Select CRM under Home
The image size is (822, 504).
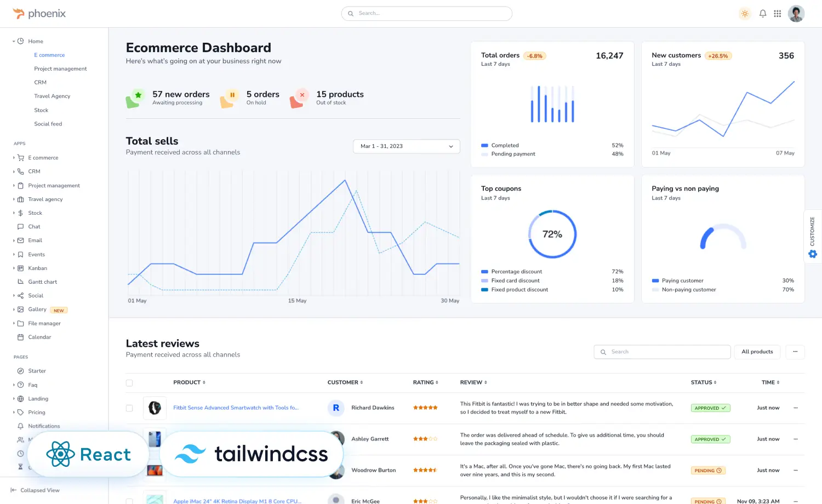tap(40, 82)
